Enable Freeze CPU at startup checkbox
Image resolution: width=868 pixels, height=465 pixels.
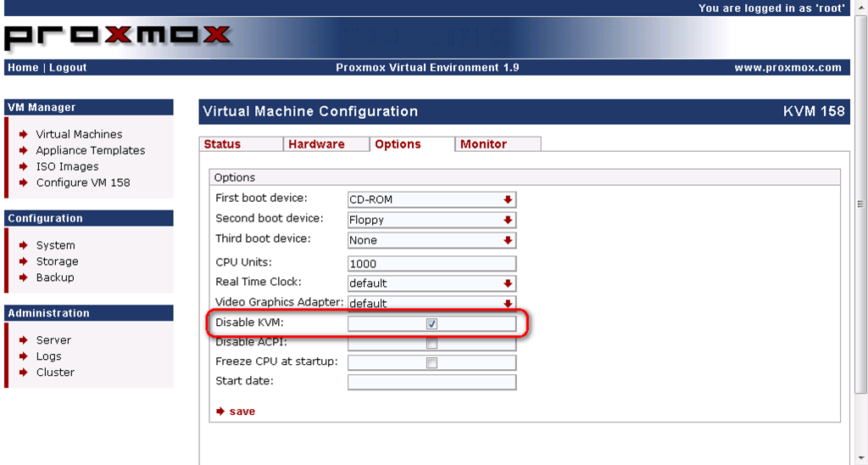point(431,363)
